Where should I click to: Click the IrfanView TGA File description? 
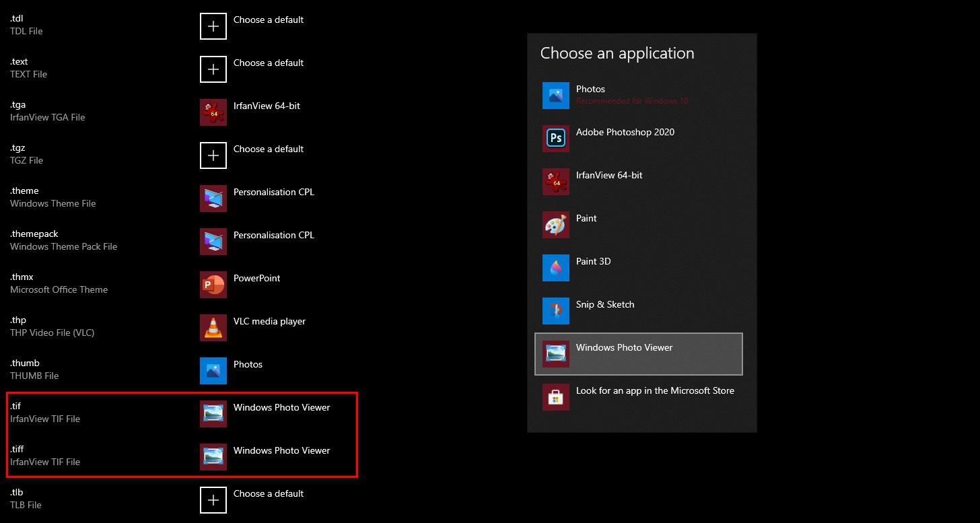47,117
